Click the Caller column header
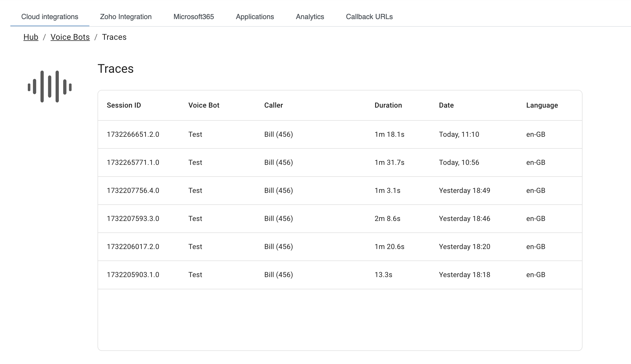Image resolution: width=631 pixels, height=364 pixels. pos(273,105)
